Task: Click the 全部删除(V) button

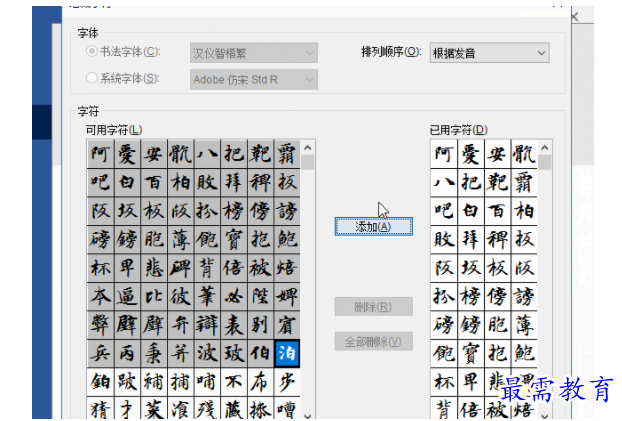Action: pyautogui.click(x=374, y=341)
